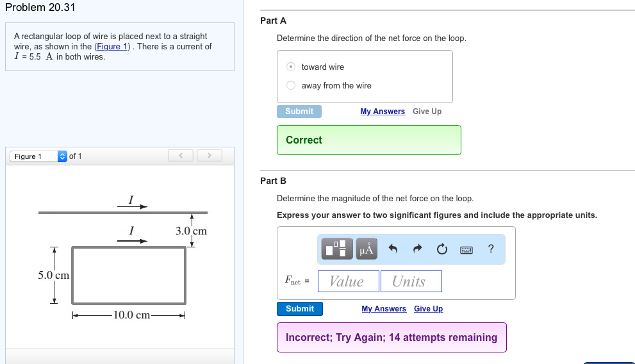
Task: Open My Answers for Part B
Action: [x=384, y=309]
